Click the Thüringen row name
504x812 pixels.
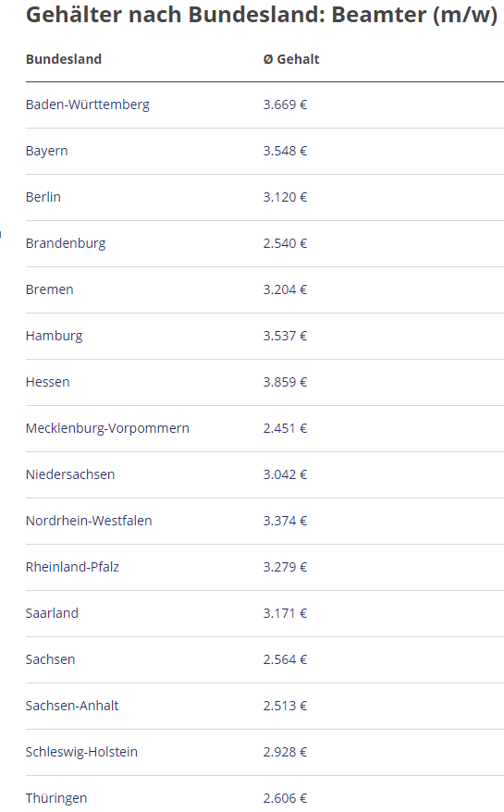[x=56, y=798]
